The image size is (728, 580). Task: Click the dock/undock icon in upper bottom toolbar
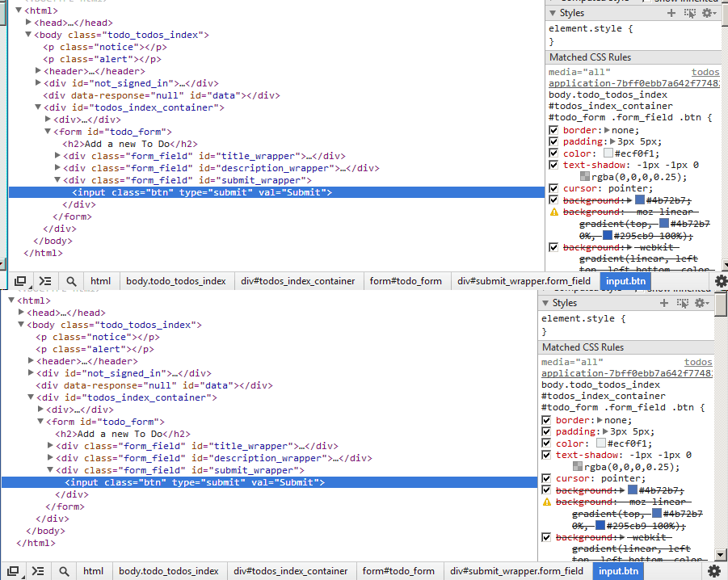click(x=20, y=281)
